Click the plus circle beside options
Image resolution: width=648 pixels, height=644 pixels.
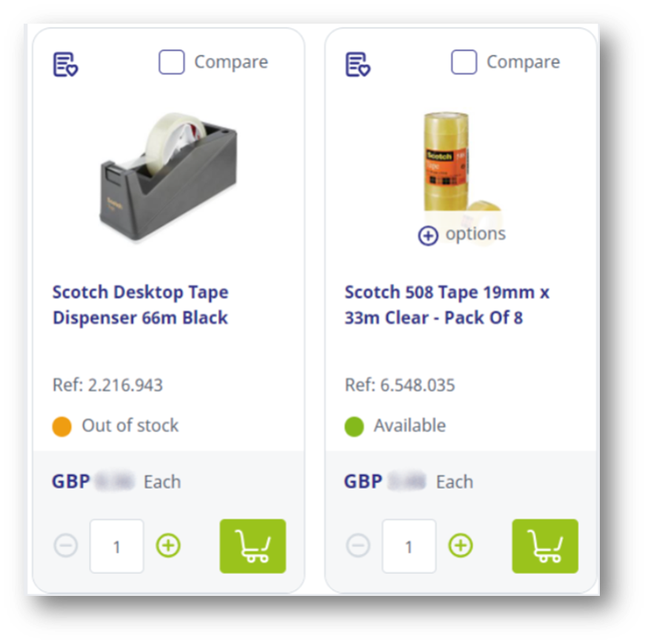point(428,236)
